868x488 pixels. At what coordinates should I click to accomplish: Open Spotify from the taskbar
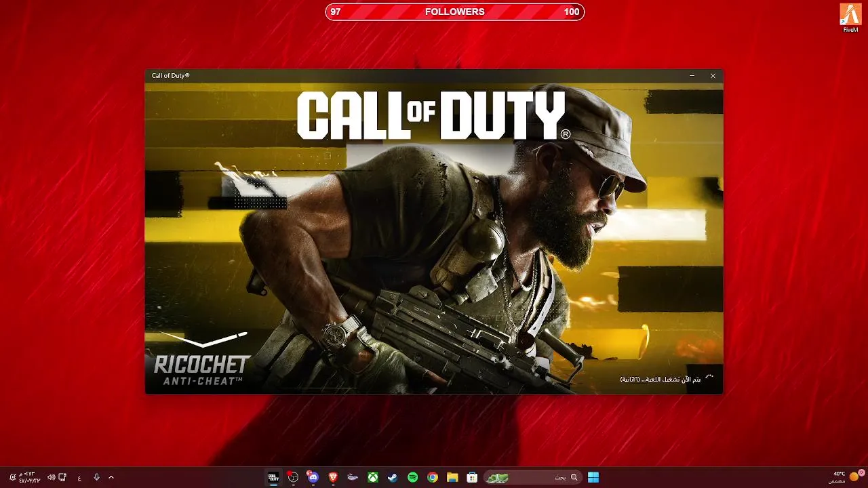(412, 477)
